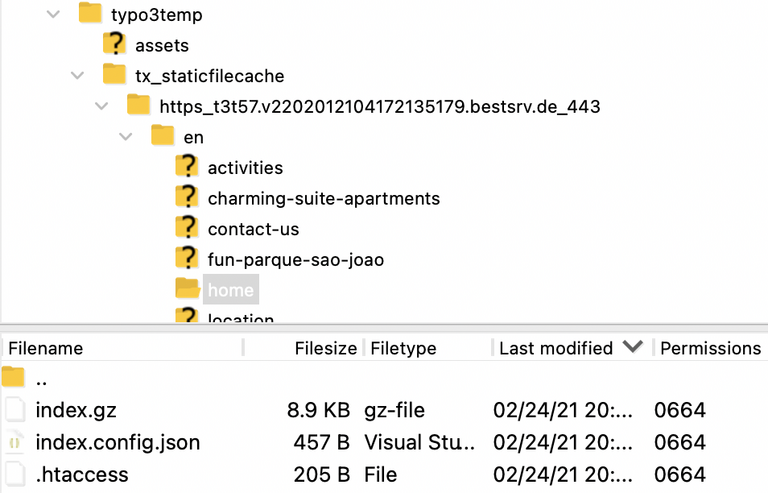Viewport: 768px width, 493px height.
Task: Collapse the tx_staticfilecache folder chevron
Action: 78,75
